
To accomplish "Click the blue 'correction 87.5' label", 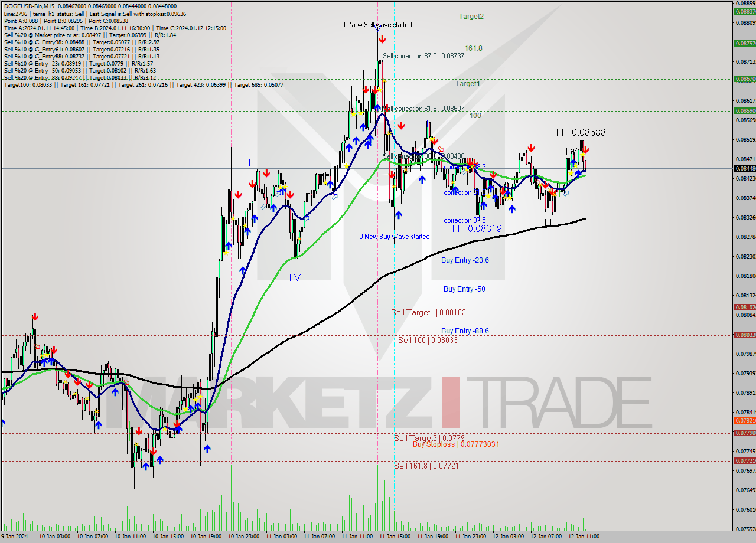I will pos(465,220).
